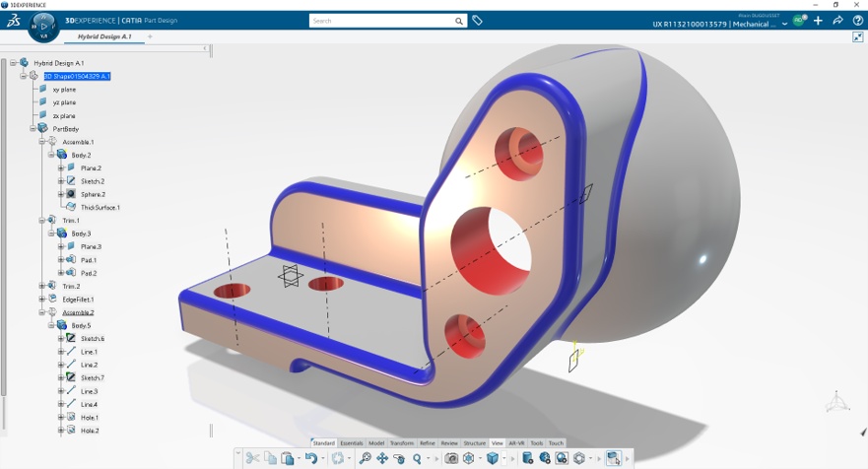Click the expand viewport icon top right

(858, 37)
